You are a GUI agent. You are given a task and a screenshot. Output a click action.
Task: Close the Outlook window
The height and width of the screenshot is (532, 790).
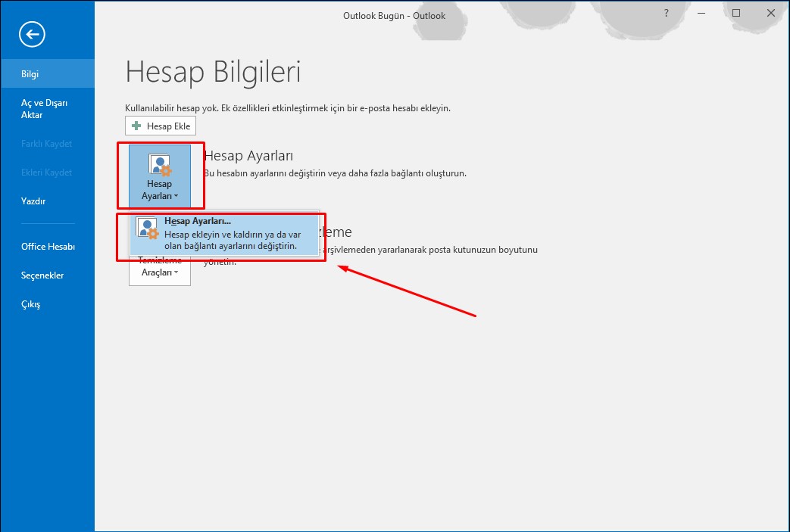[x=771, y=14]
